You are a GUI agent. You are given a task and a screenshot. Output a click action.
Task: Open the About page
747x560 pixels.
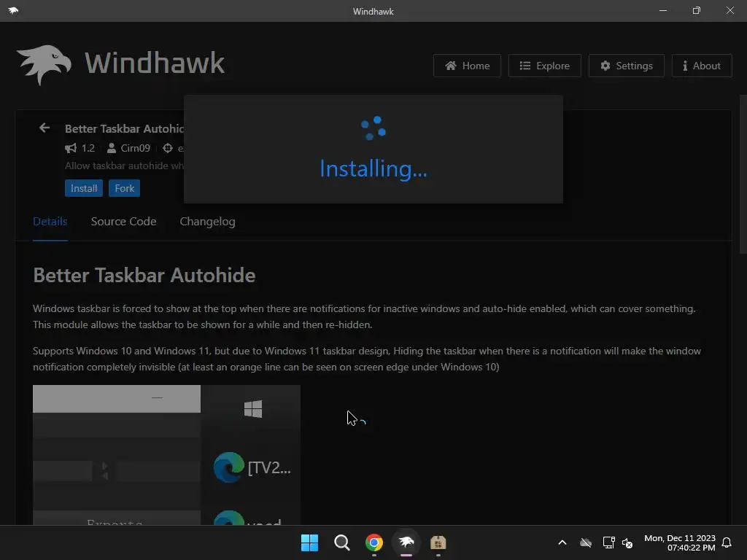(701, 66)
